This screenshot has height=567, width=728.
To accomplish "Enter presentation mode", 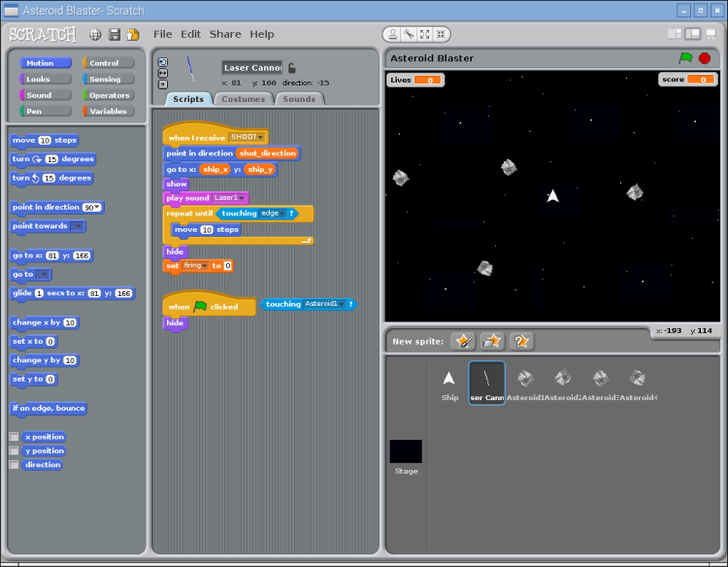I will [x=711, y=34].
